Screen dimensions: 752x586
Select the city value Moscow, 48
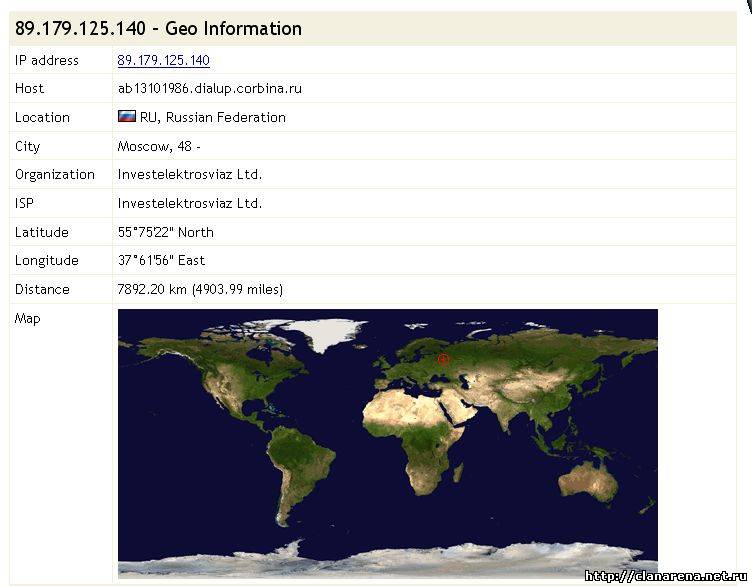[x=158, y=146]
